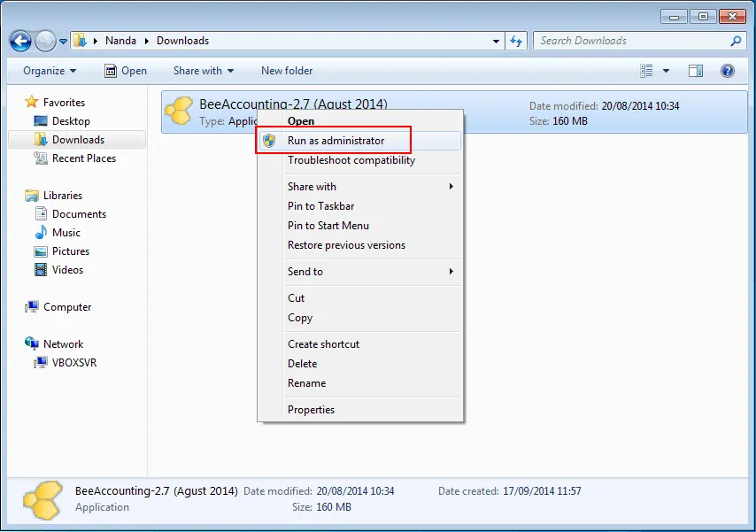Image resolution: width=756 pixels, height=532 pixels.
Task: Click the Network globe icon
Action: (32, 343)
